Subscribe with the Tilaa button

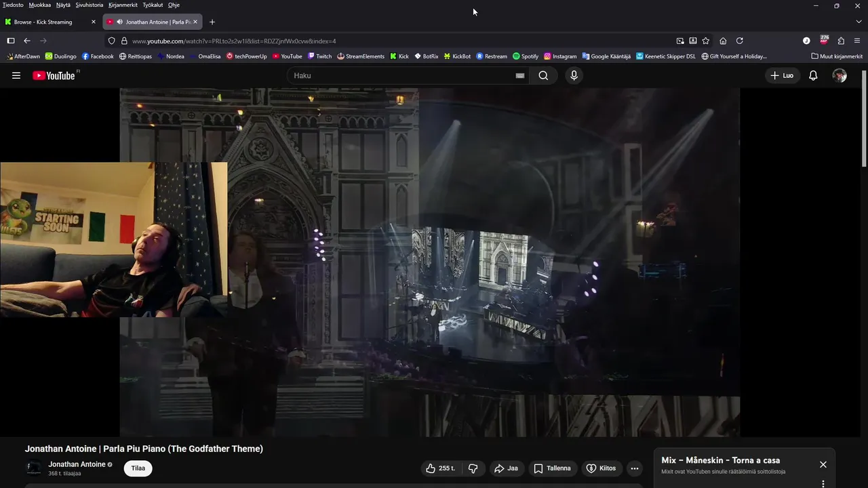[138, 468]
